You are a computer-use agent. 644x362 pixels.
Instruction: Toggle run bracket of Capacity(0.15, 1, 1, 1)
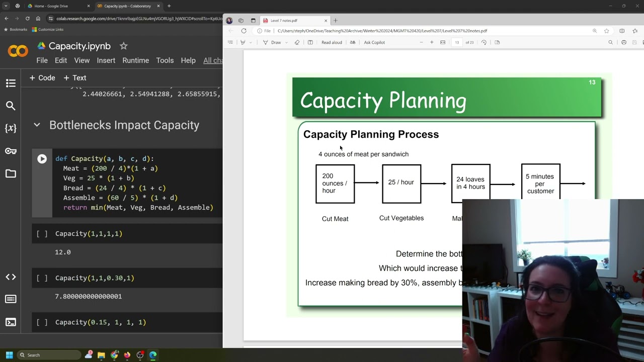click(x=42, y=322)
